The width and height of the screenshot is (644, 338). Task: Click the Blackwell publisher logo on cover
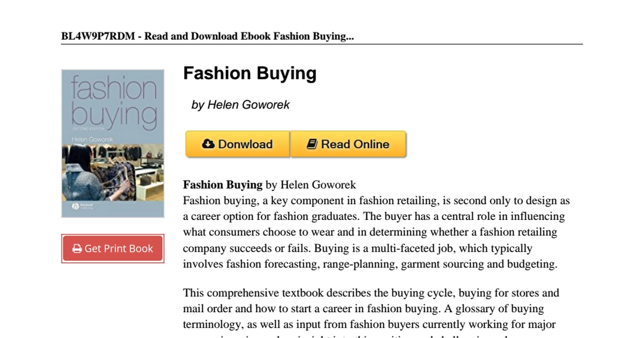pyautogui.click(x=84, y=207)
